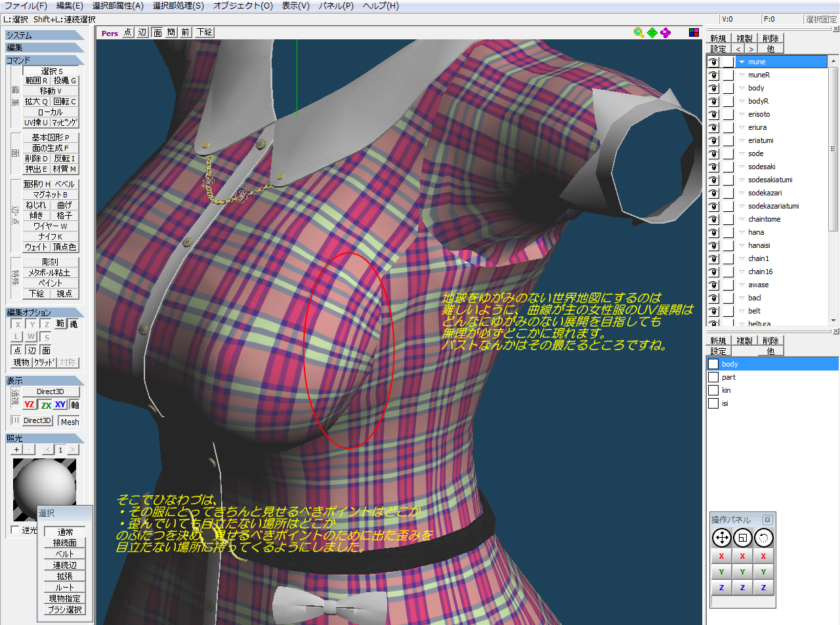840x625 pixels.
Task: Click the color box next to the part material
Action: 713,377
